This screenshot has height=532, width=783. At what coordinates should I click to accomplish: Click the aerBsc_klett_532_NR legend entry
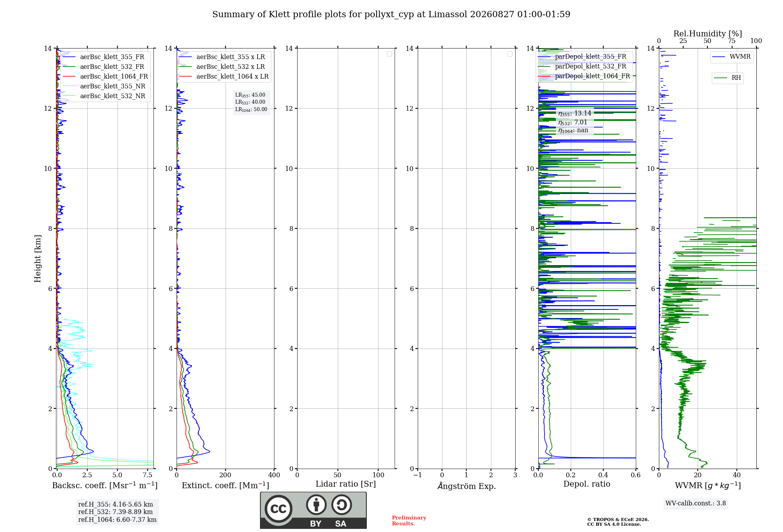coord(104,96)
